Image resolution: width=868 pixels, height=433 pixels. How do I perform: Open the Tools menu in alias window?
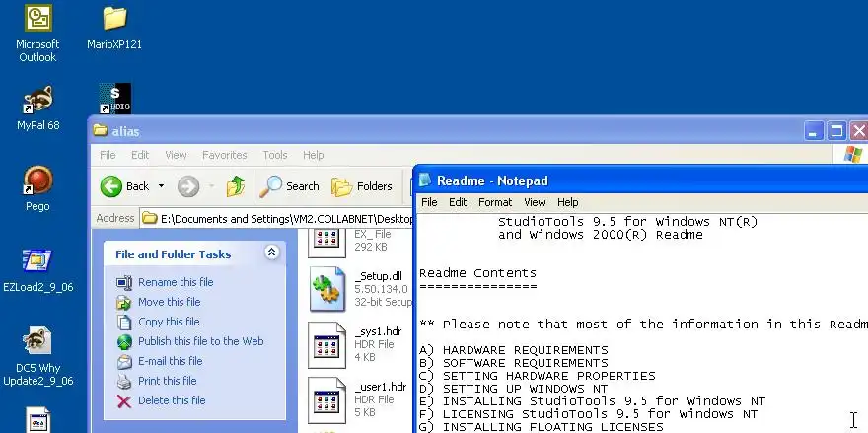tap(274, 155)
